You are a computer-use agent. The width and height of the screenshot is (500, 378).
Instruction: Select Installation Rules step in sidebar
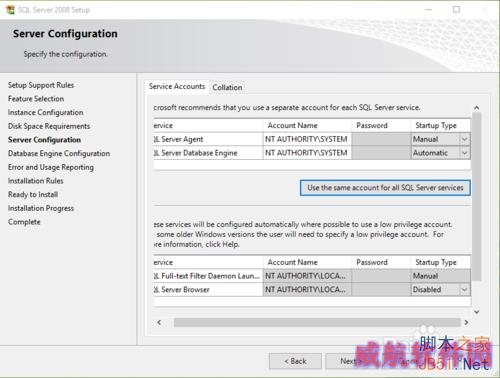[36, 181]
